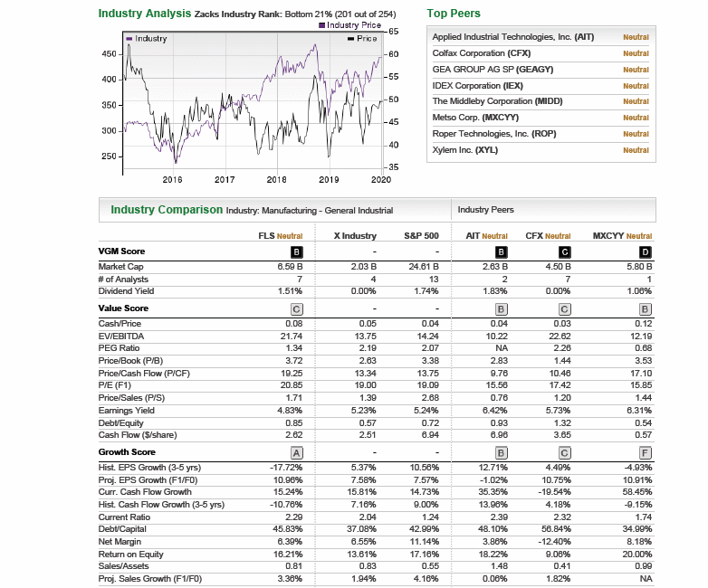The width and height of the screenshot is (708, 588).
Task: Click Neutral rating beside Applied Industrial Technologies
Action: pyautogui.click(x=636, y=37)
